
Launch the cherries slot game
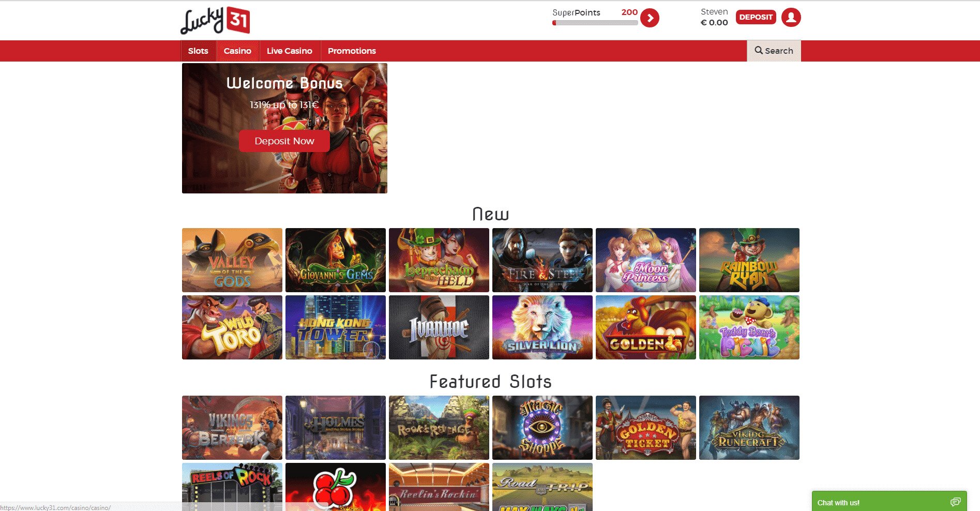[x=336, y=487]
